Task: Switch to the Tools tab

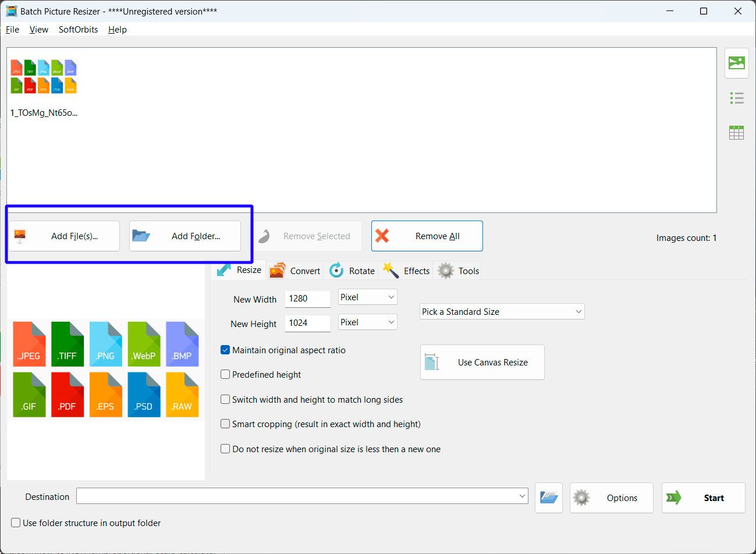Action: pyautogui.click(x=459, y=271)
